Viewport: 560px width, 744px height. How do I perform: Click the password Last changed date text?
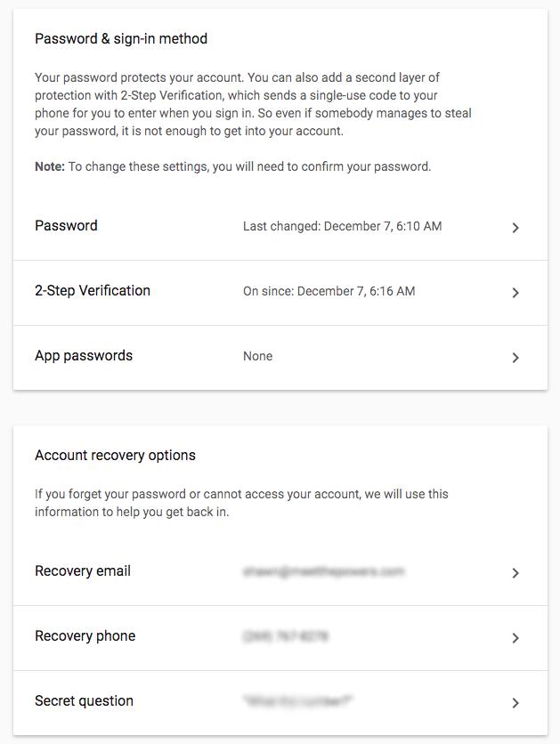click(342, 227)
